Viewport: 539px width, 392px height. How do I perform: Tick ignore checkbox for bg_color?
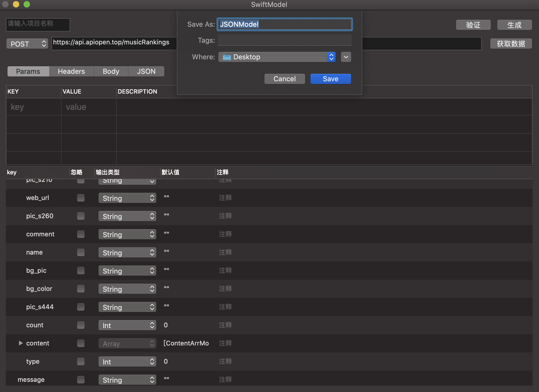click(x=81, y=289)
